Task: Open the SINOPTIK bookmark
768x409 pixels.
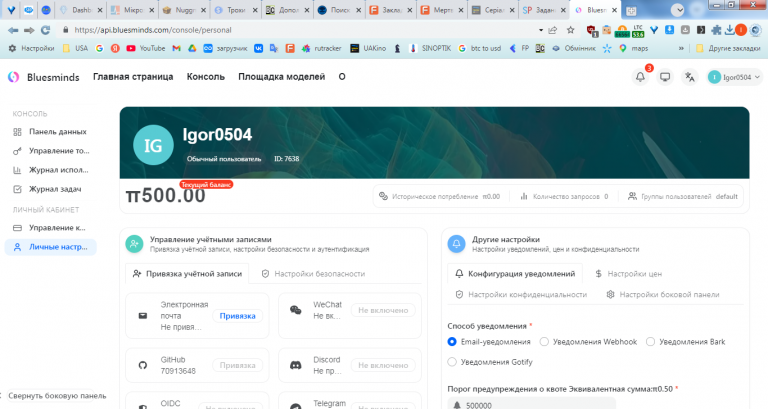Action: pos(430,48)
